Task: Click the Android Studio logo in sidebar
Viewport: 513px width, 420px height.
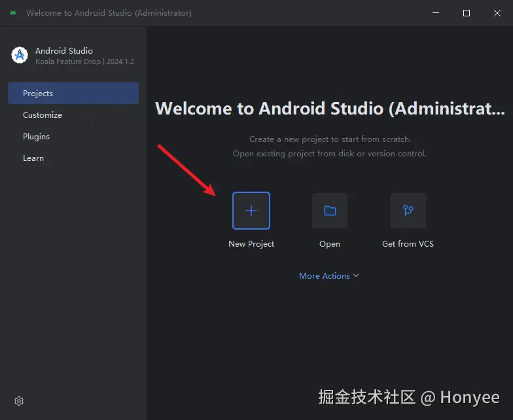Action: pos(20,55)
